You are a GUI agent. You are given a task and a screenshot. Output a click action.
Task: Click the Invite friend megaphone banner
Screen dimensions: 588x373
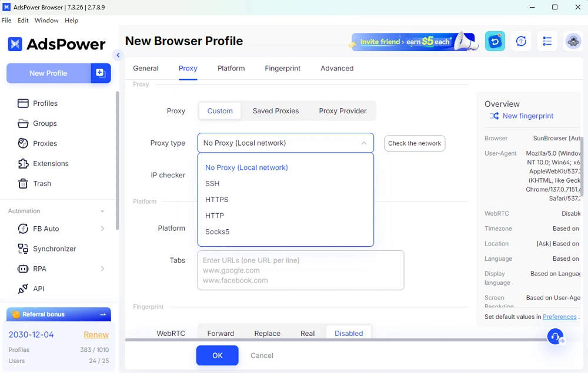[x=413, y=42]
